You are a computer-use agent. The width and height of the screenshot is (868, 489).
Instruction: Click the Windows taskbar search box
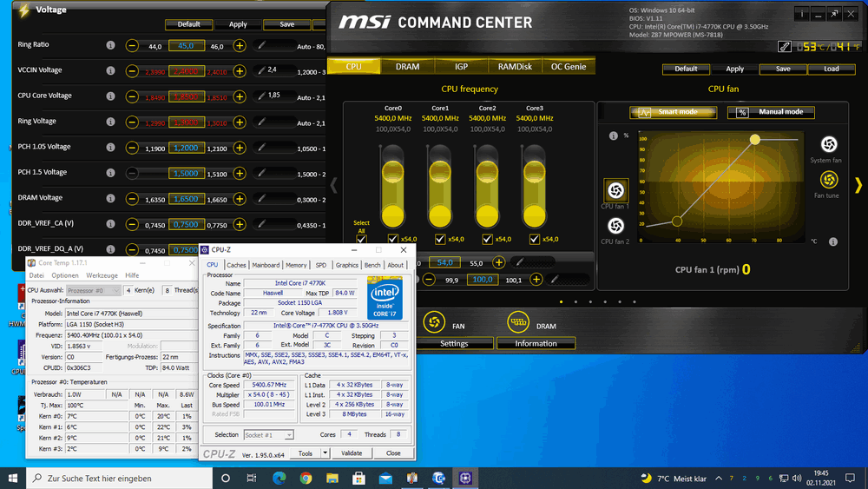pos(119,478)
